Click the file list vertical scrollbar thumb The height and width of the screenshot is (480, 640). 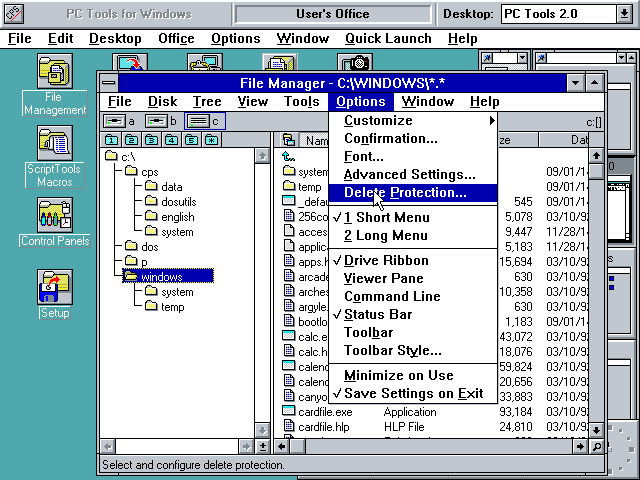point(596,171)
